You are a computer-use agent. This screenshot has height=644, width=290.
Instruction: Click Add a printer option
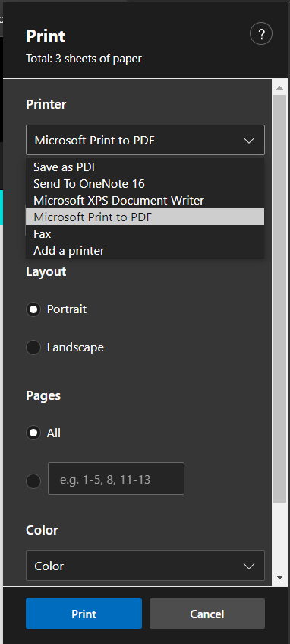145,251
